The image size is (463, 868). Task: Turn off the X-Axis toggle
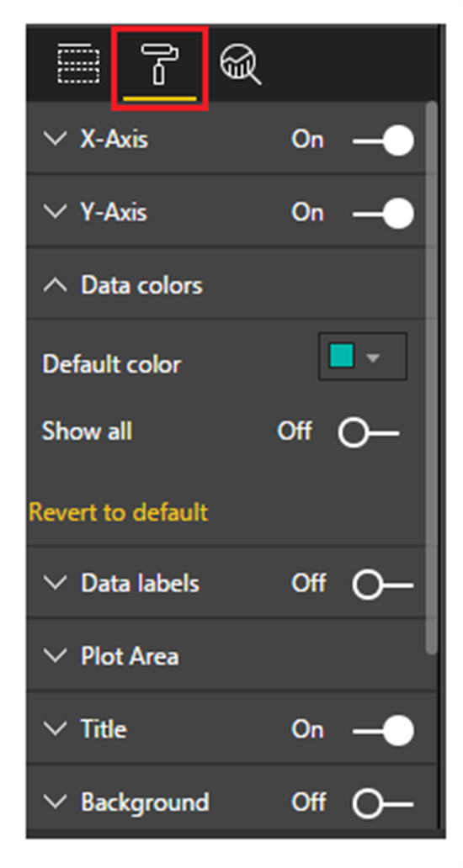(383, 140)
